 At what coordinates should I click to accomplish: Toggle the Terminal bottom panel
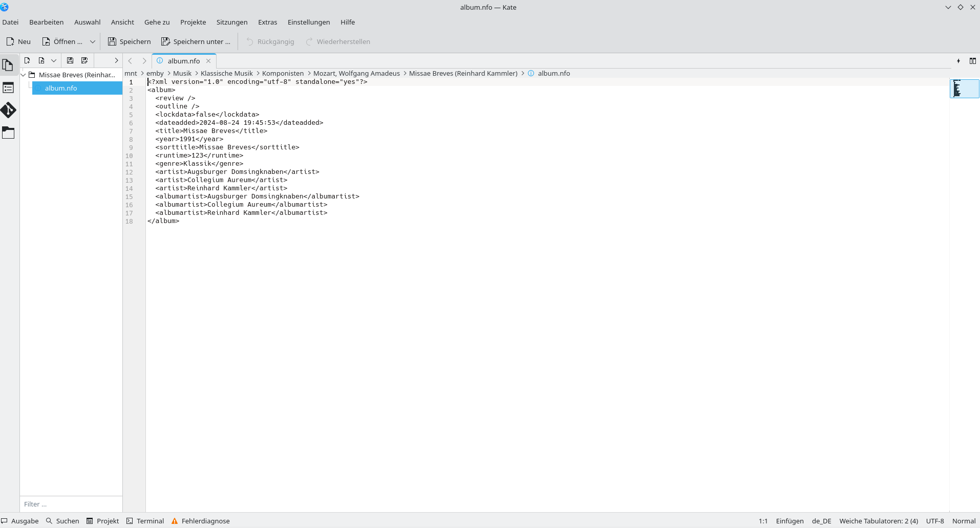point(145,521)
